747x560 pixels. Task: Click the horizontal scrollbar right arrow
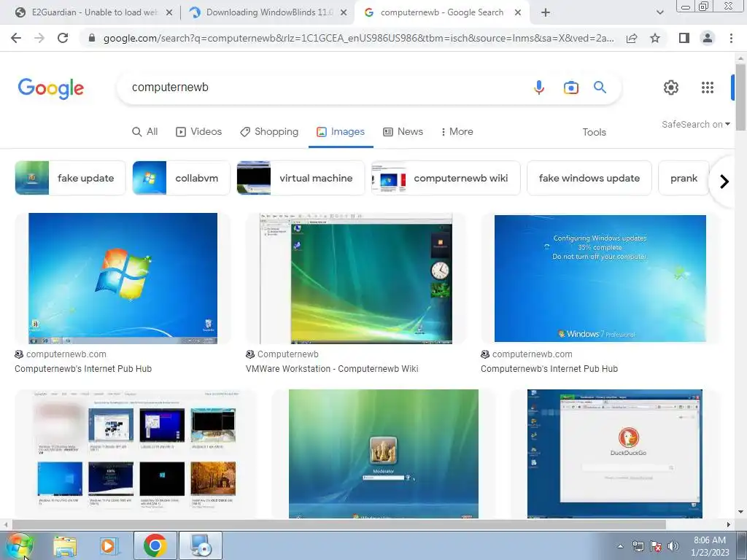pyautogui.click(x=729, y=524)
